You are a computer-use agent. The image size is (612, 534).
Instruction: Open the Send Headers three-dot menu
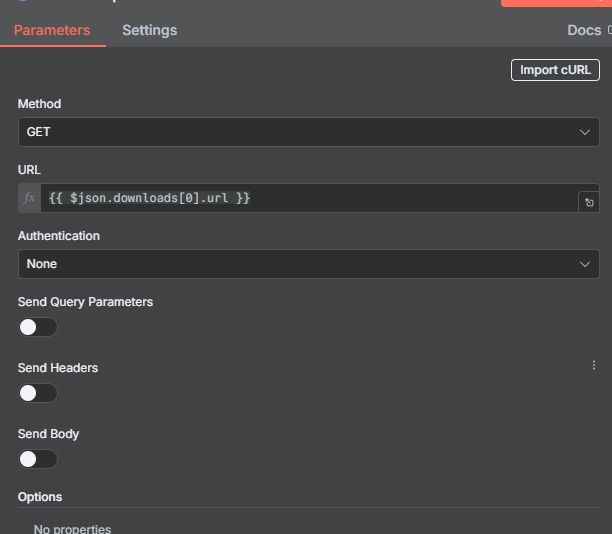(x=594, y=366)
